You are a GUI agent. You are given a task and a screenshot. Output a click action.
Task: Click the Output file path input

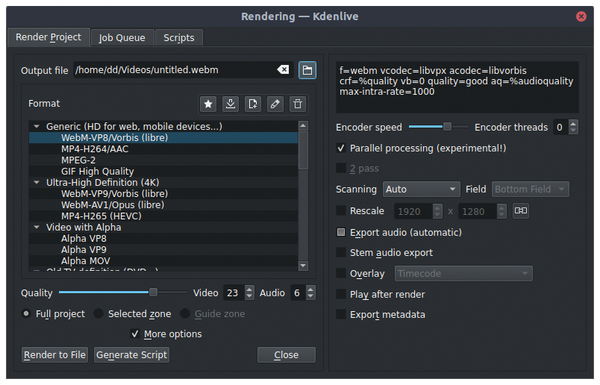183,70
